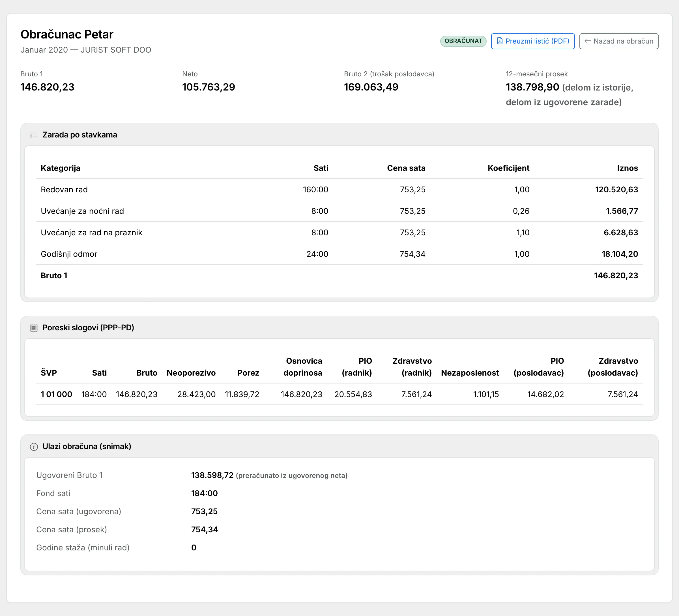Click the Osnovica doprinosa column header
Image resolution: width=679 pixels, height=616 pixels.
click(x=303, y=367)
